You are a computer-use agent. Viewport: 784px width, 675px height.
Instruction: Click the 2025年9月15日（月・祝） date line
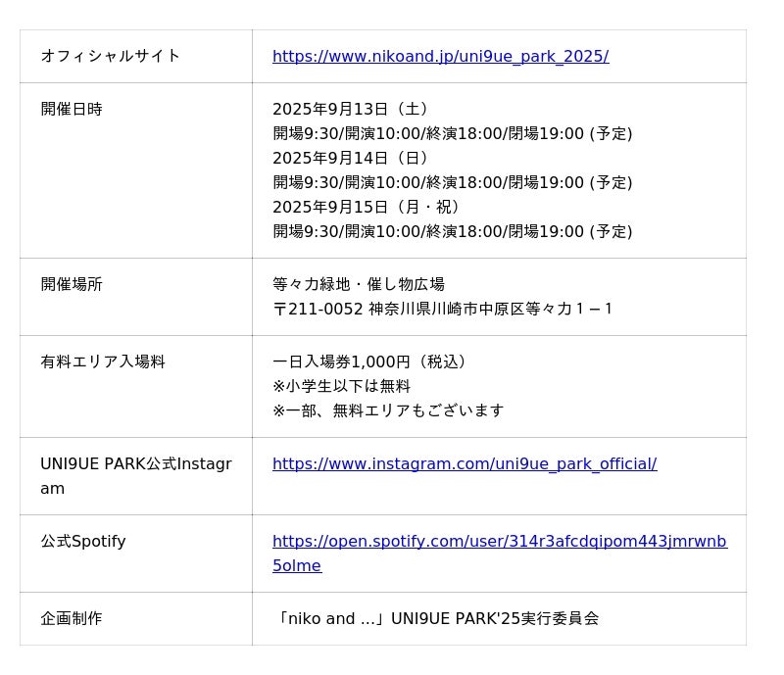(x=368, y=207)
